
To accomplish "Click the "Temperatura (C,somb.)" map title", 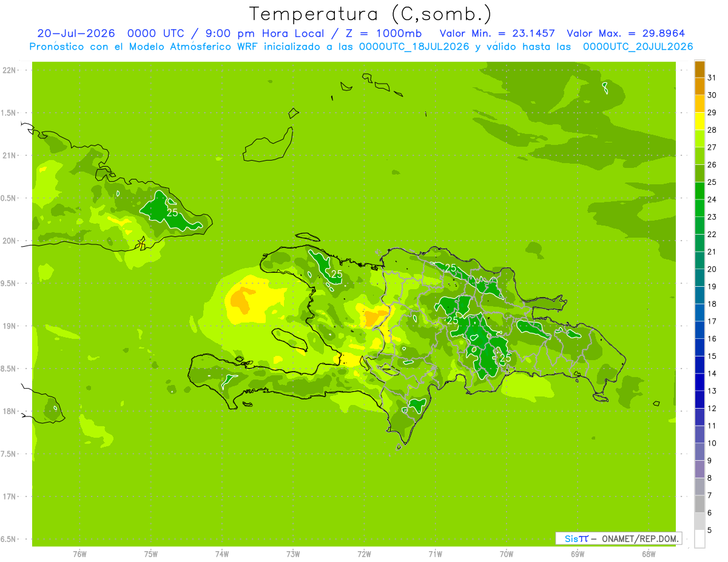I will [x=371, y=14].
